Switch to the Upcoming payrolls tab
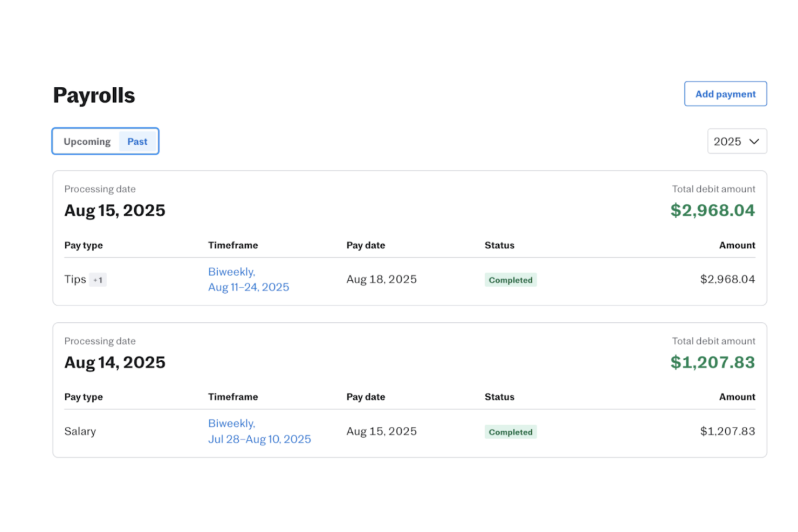The width and height of the screenshot is (798, 532). pyautogui.click(x=86, y=141)
